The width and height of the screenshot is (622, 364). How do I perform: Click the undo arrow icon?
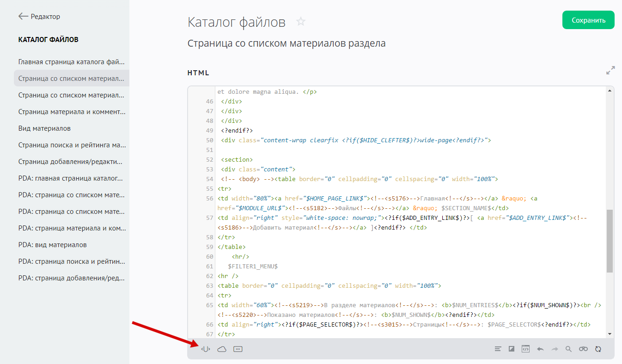[540, 349]
